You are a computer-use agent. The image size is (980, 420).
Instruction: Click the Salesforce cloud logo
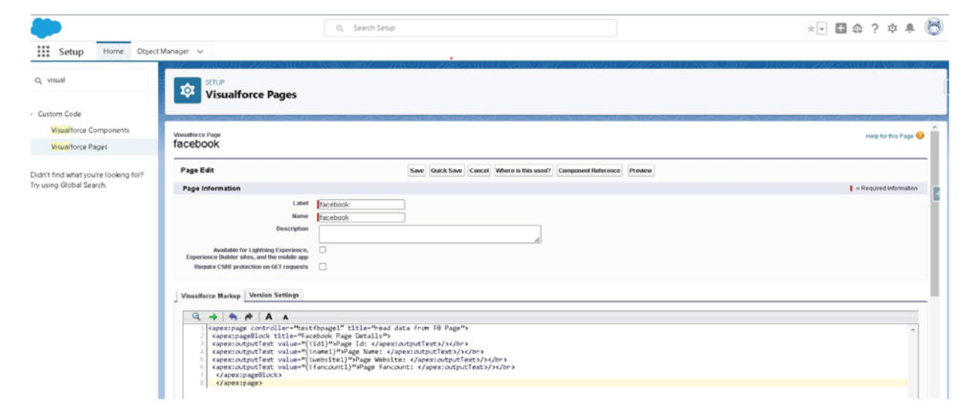point(46,28)
